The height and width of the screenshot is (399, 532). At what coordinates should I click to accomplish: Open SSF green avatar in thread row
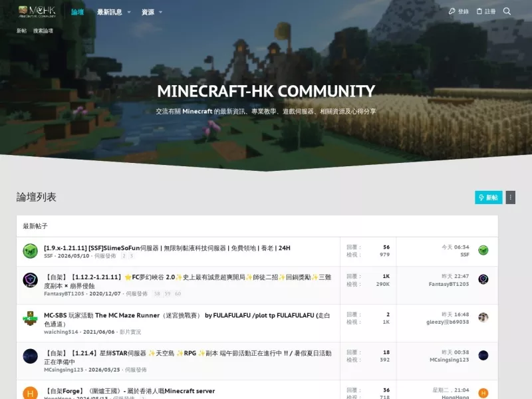click(30, 251)
